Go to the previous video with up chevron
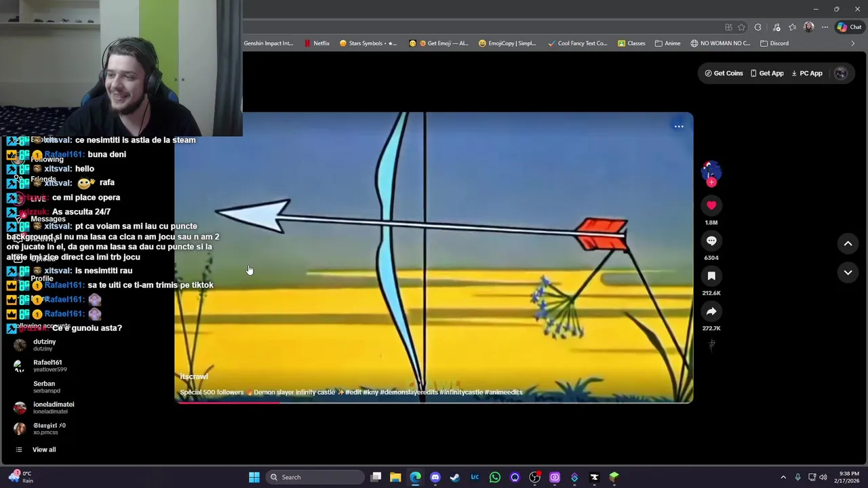This screenshot has height=488, width=868. (x=848, y=243)
